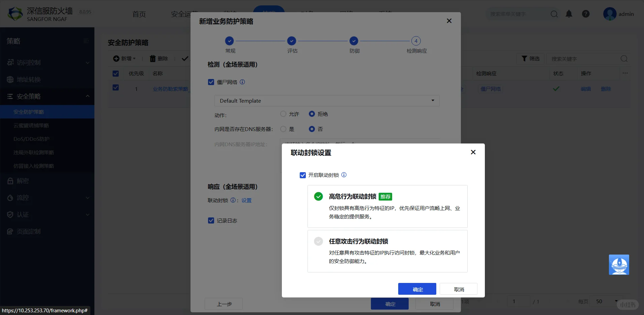Switch to the 首页 menu item

pyautogui.click(x=139, y=14)
